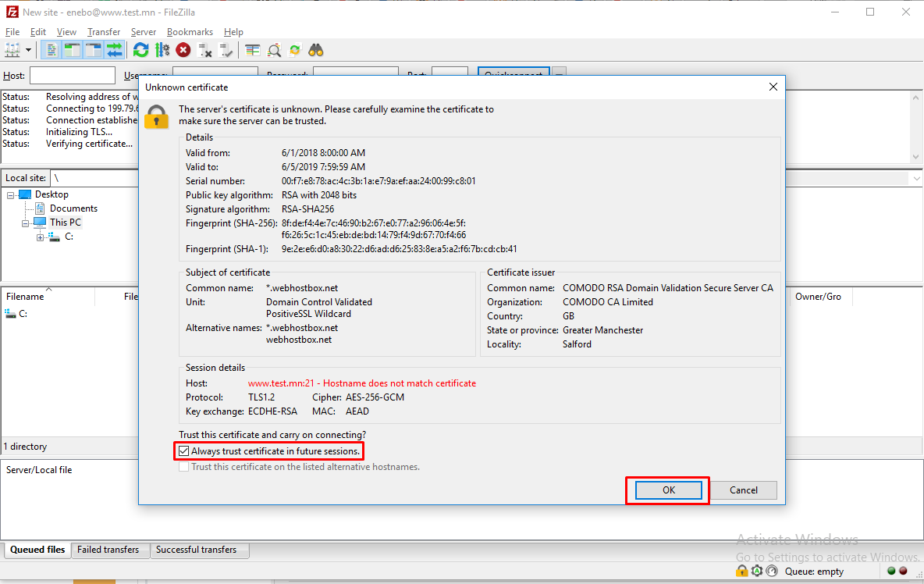Open the Transfer menu
Viewport: 924px width, 584px height.
pyautogui.click(x=104, y=32)
